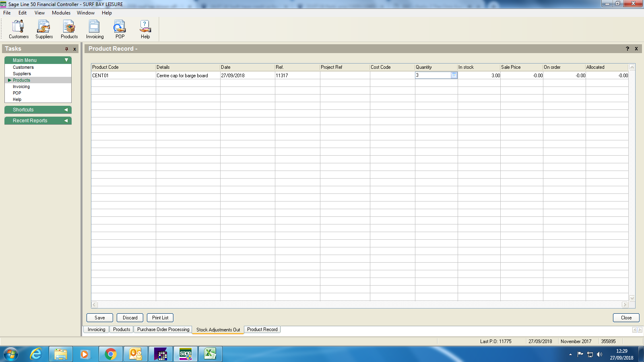Launch POP from the toolbar
Screen dimensions: 644x362
pos(120,29)
